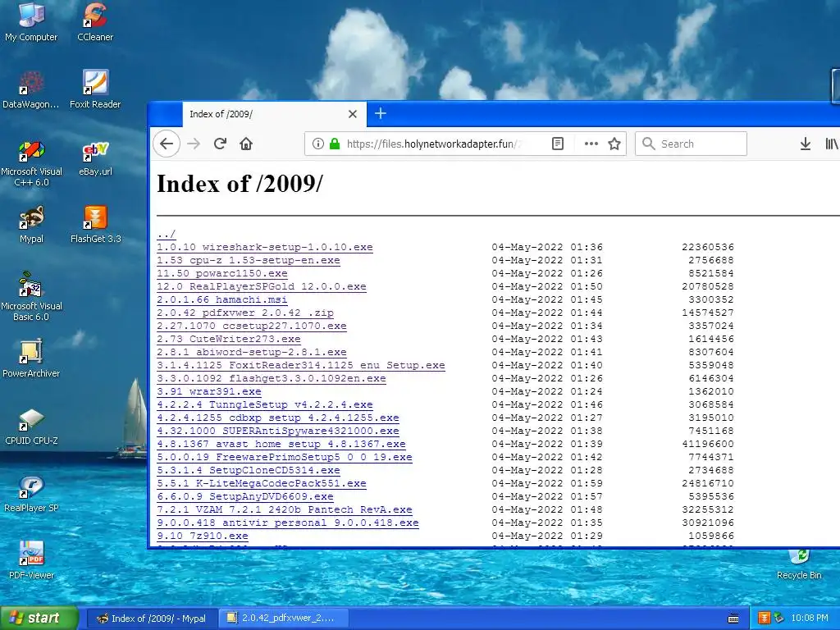
Task: Click the orange FlashGet tray icon
Action: [x=764, y=619]
